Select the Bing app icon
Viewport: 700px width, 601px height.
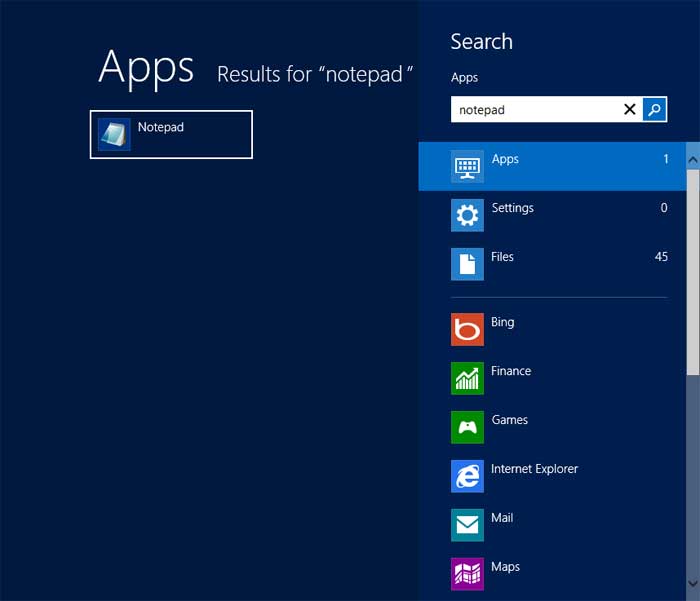point(467,329)
